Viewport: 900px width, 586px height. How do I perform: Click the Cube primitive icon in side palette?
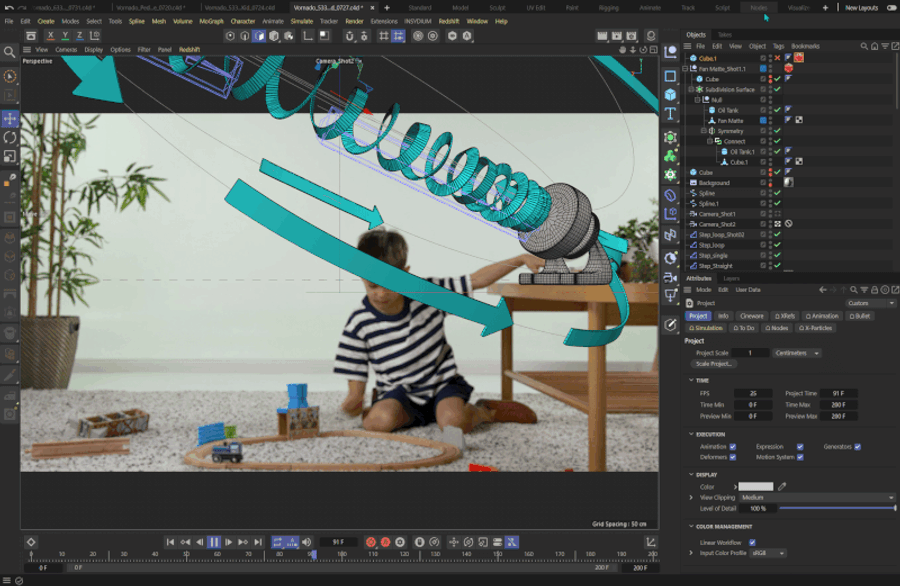[x=670, y=95]
